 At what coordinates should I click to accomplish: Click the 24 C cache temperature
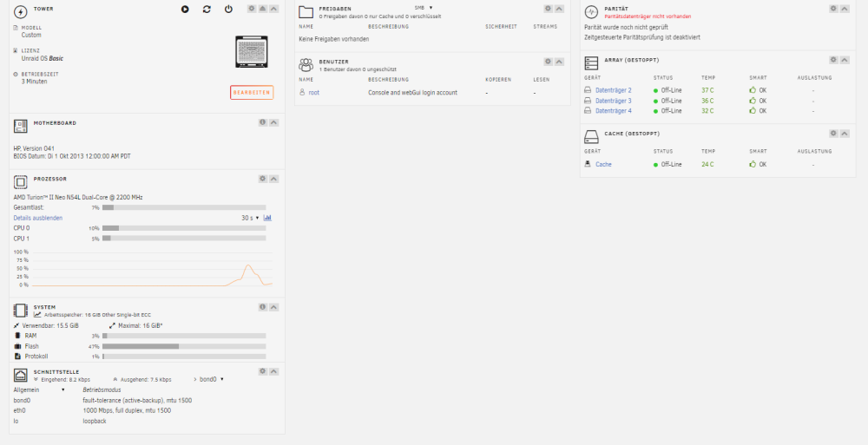(707, 165)
